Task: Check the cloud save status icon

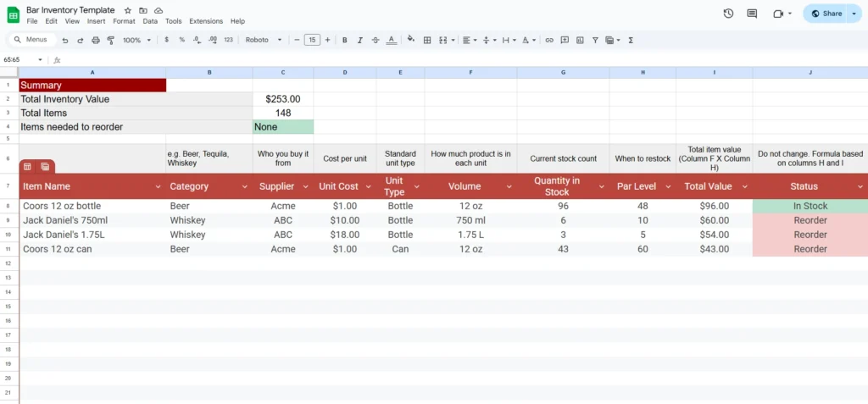Action: (x=159, y=10)
